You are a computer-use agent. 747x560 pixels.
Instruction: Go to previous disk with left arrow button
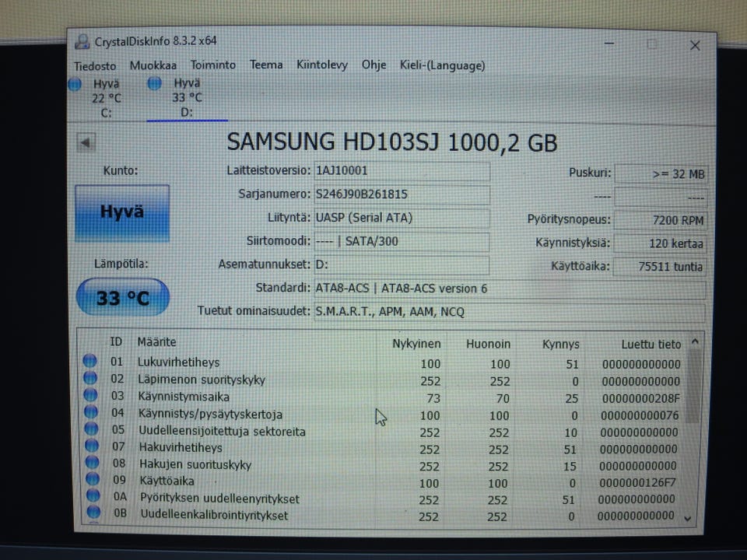pos(86,142)
